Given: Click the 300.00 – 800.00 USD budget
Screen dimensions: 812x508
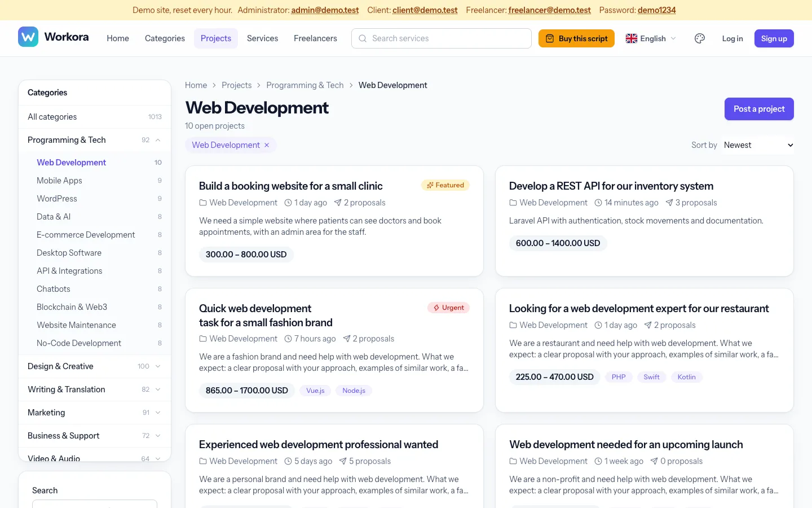Looking at the screenshot, I should 246,255.
